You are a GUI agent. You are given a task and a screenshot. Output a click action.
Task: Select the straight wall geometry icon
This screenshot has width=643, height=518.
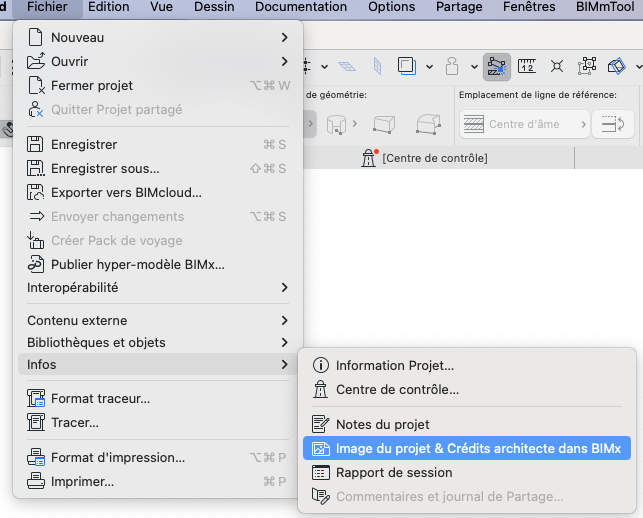[384, 124]
